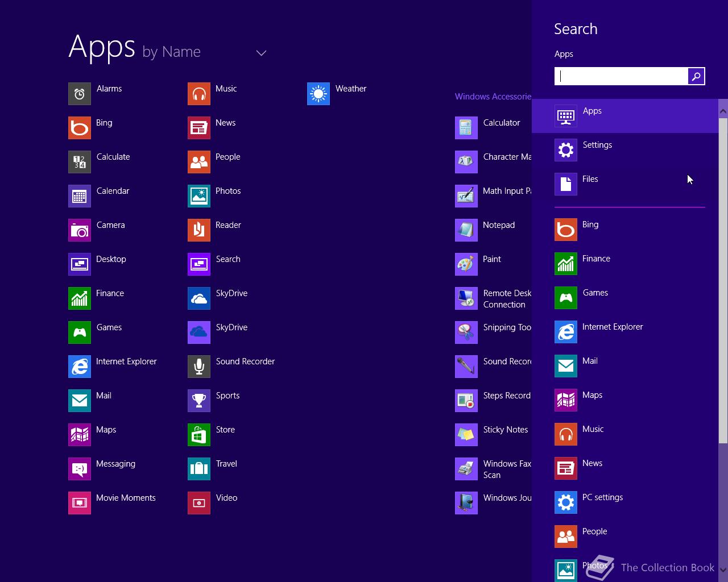The image size is (728, 582).
Task: Click scroll up arrow in Search pane
Action: click(x=723, y=111)
